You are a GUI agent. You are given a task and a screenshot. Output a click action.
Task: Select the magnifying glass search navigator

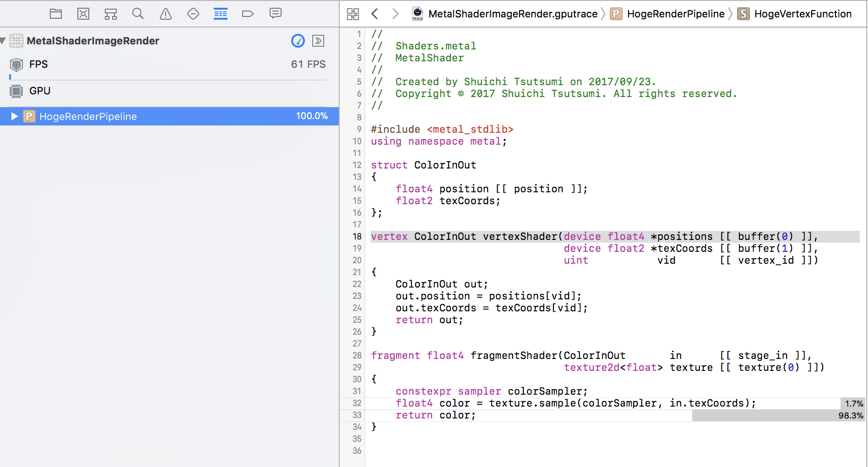click(138, 14)
